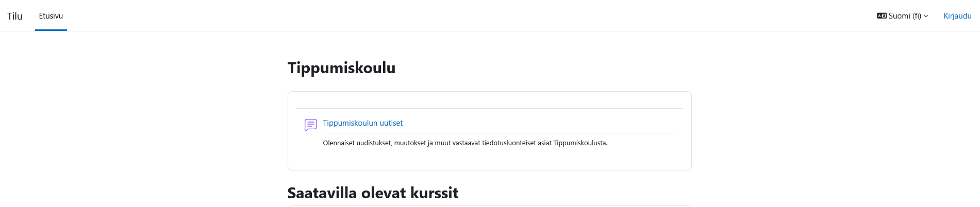980x207 pixels.
Task: Click the forum speech-bubble icon
Action: [310, 125]
